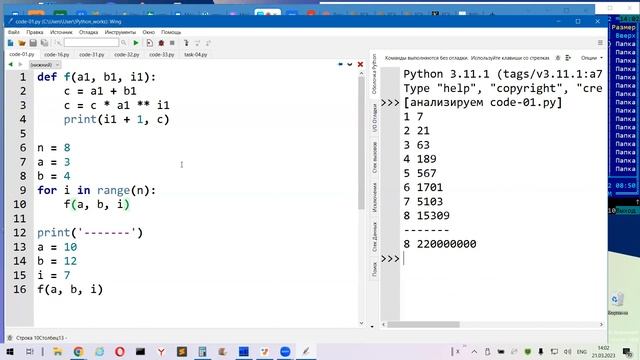Viewport: 640px width, 360px height.
Task: Open the Инструменты menu
Action: [x=120, y=32]
